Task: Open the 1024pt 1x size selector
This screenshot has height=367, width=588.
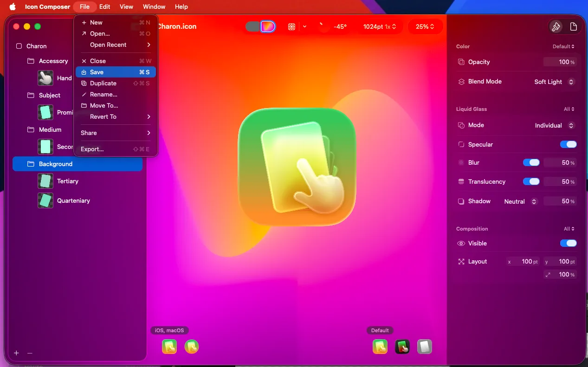Action: pyautogui.click(x=380, y=27)
